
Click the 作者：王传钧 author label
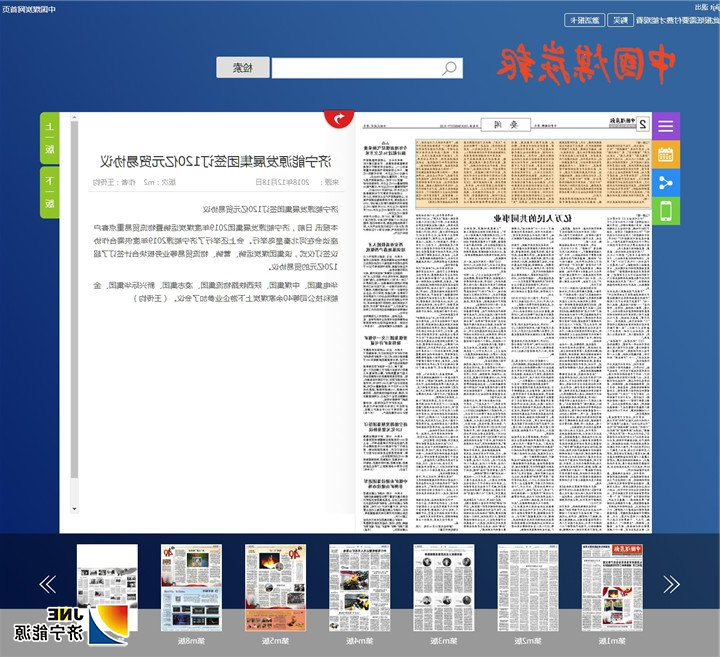(x=114, y=182)
